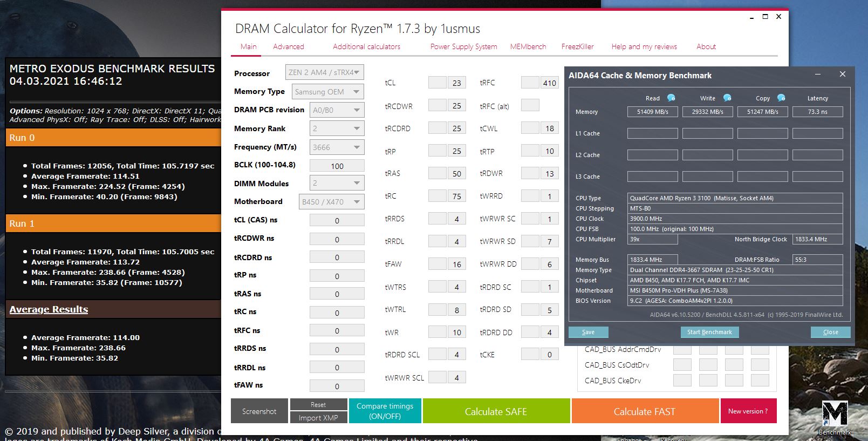
Task: Switch to the MEMbench tab
Action: point(528,46)
